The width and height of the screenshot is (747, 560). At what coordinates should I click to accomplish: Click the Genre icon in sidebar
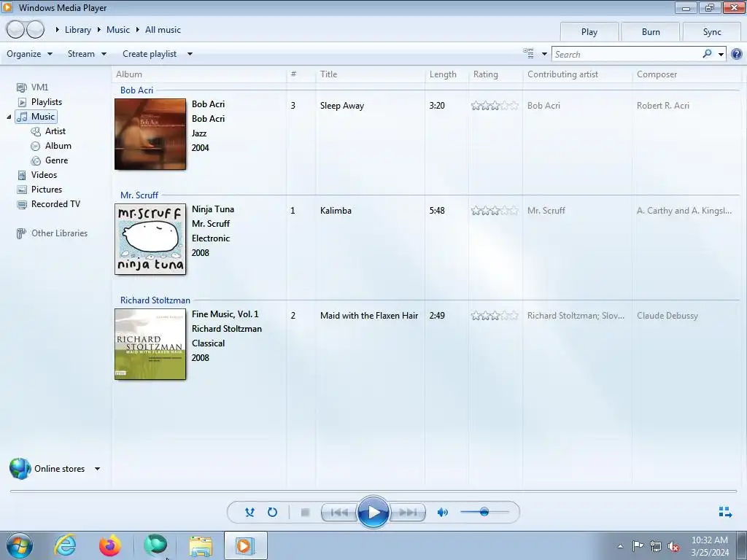pos(36,160)
